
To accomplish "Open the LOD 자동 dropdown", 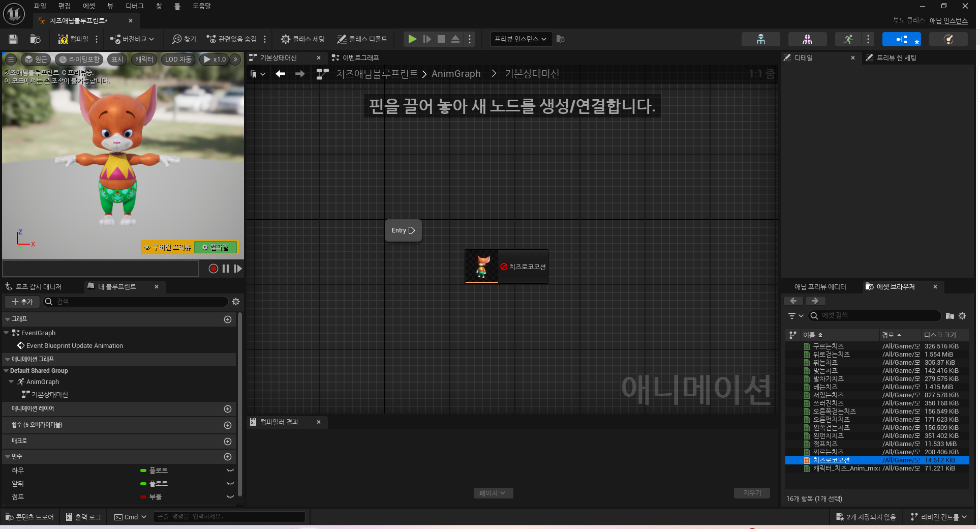I will pyautogui.click(x=178, y=60).
